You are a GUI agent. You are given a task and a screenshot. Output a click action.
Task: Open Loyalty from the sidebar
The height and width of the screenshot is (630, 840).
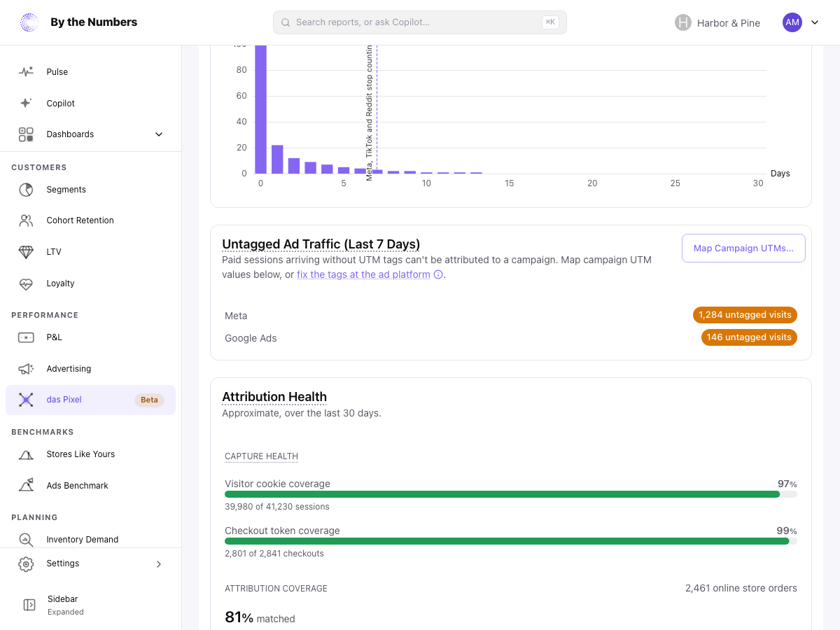pos(90,283)
